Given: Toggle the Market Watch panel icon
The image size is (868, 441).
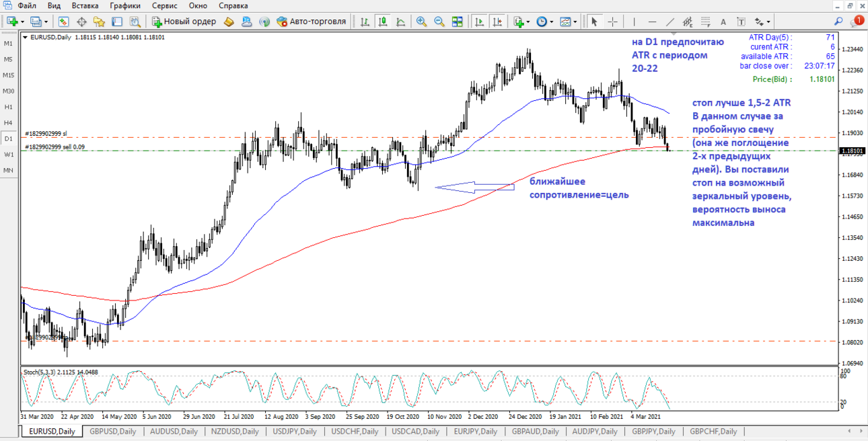Looking at the screenshot, I should (x=63, y=22).
